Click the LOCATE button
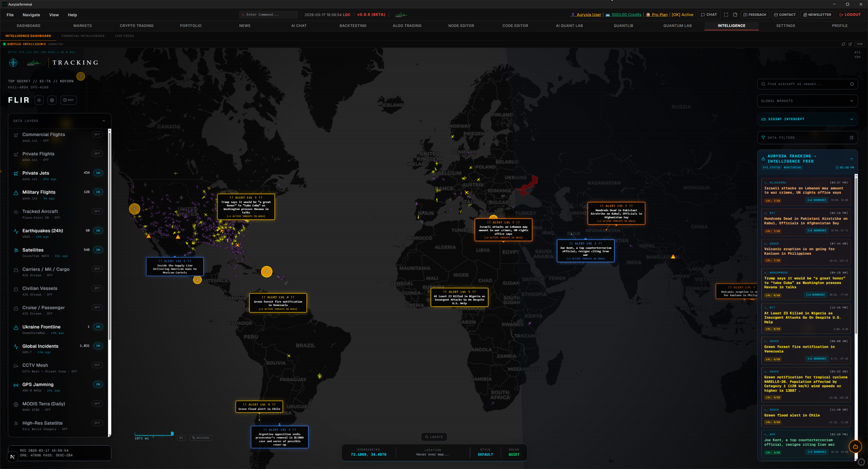868x469 pixels. click(x=435, y=436)
